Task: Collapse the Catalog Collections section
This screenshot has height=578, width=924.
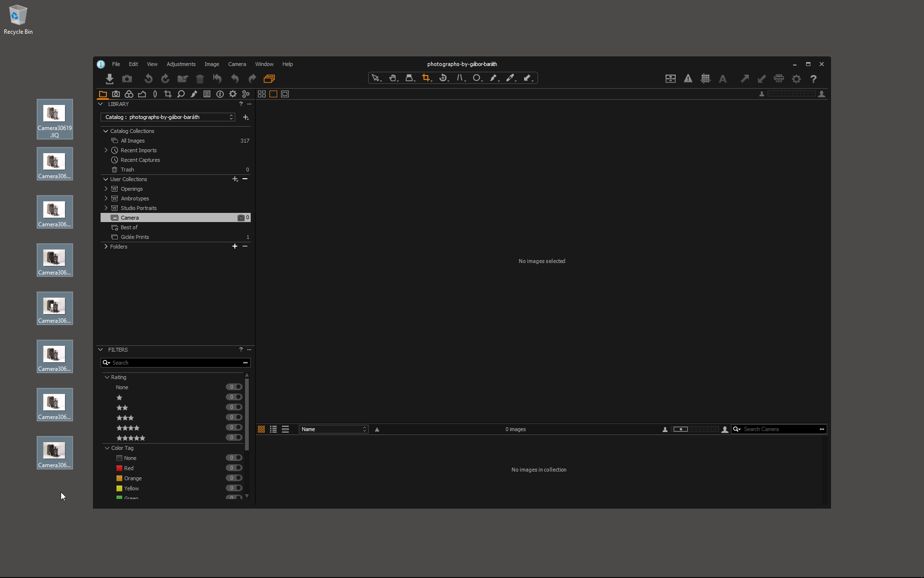Action: click(106, 131)
